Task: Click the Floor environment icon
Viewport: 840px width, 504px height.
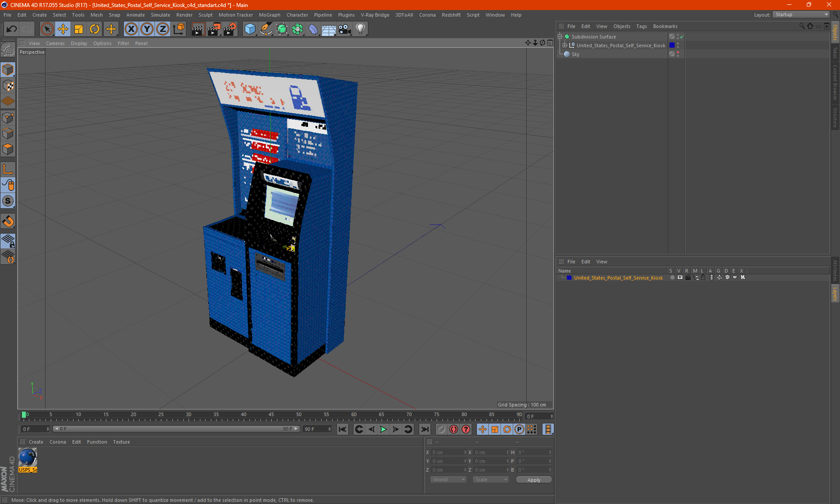Action: pos(329,29)
